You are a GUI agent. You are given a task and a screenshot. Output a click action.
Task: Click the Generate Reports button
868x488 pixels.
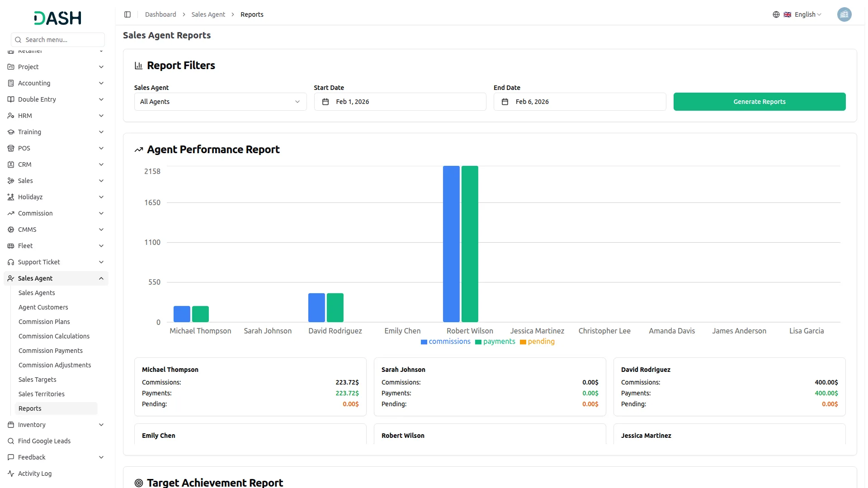click(x=759, y=102)
